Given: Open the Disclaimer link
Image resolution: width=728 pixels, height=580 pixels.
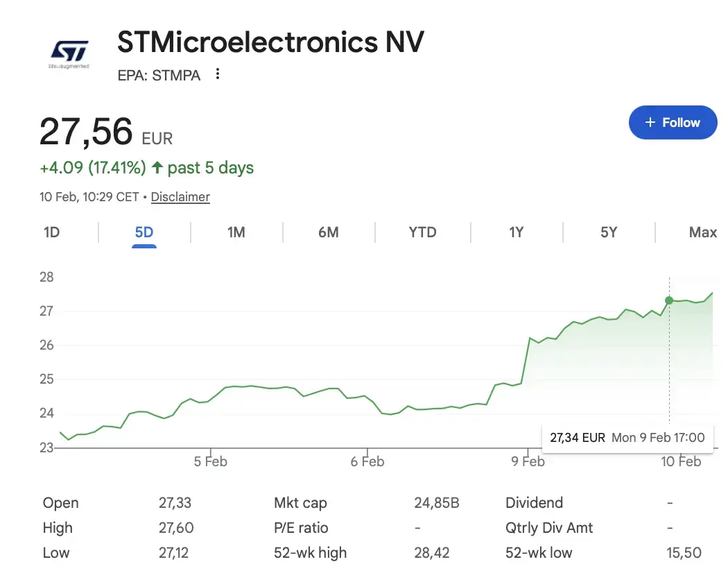Looking at the screenshot, I should click(180, 197).
